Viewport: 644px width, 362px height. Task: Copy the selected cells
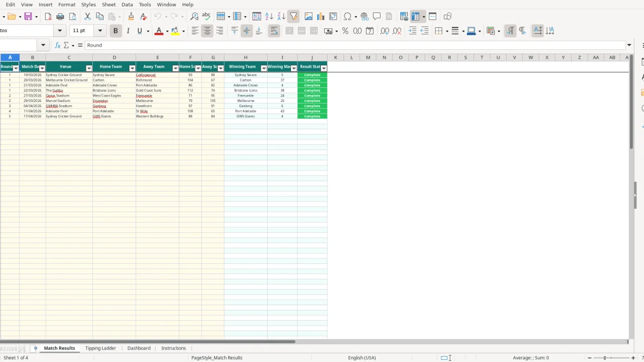[x=99, y=17]
